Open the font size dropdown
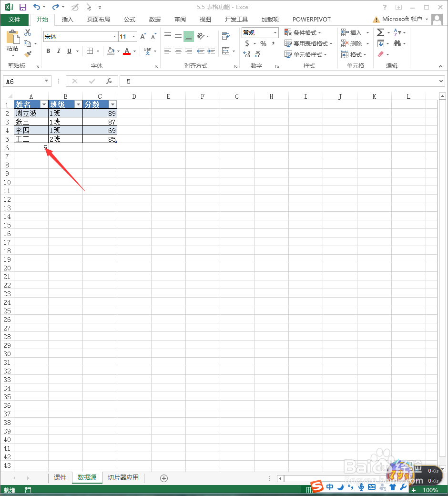Viewport: 448px width, 496px height. coord(134,37)
